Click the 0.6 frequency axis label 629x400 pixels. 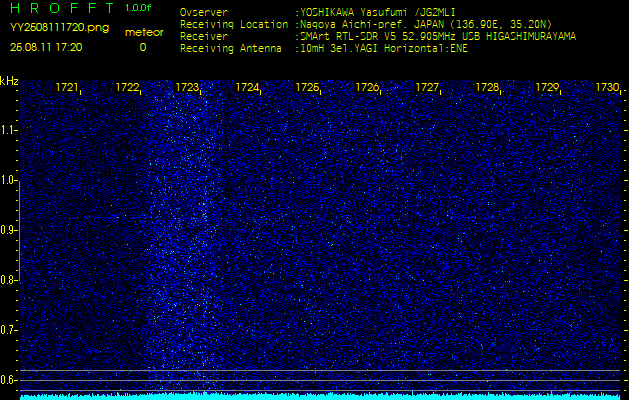(x=7, y=380)
